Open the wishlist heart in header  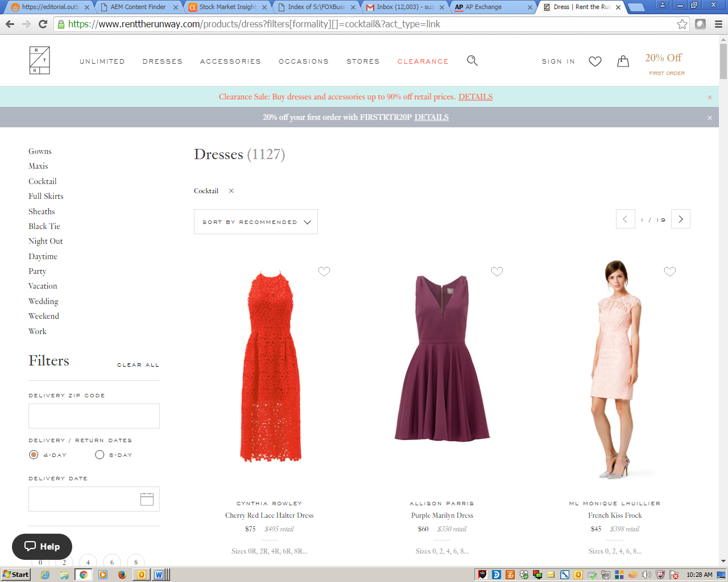pos(595,61)
